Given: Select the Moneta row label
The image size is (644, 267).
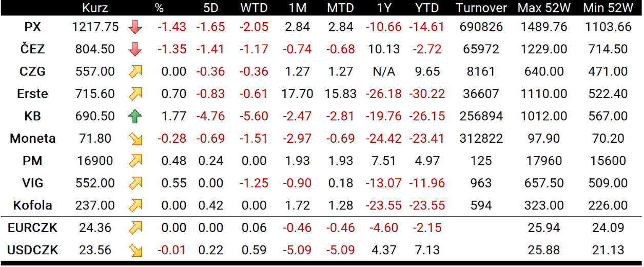Looking at the screenshot, I should pyautogui.click(x=32, y=139).
